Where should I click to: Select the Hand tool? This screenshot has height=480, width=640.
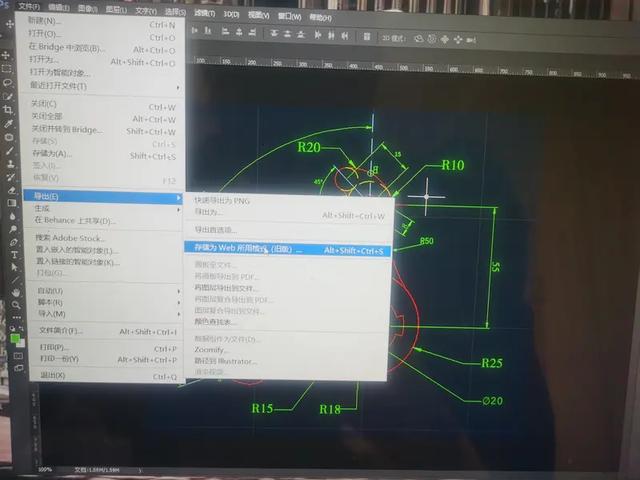pos(16,292)
